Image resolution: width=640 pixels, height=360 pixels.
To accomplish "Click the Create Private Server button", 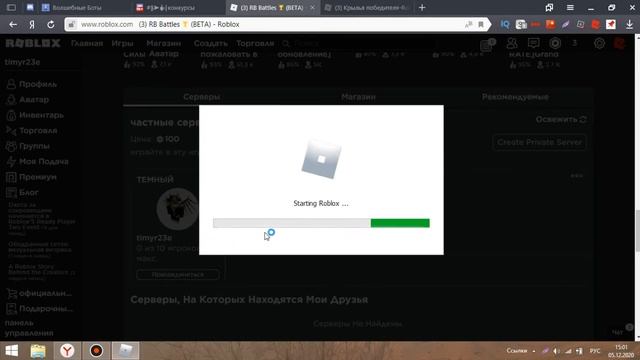I will click(539, 142).
